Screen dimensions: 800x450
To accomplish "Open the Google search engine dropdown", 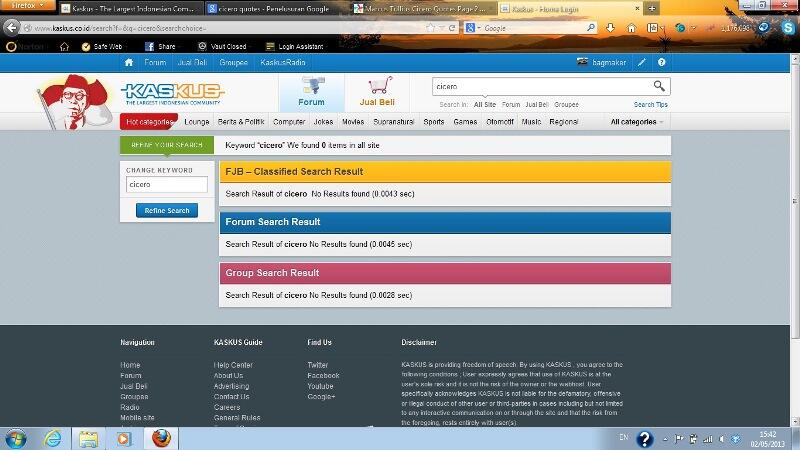I will click(x=473, y=28).
